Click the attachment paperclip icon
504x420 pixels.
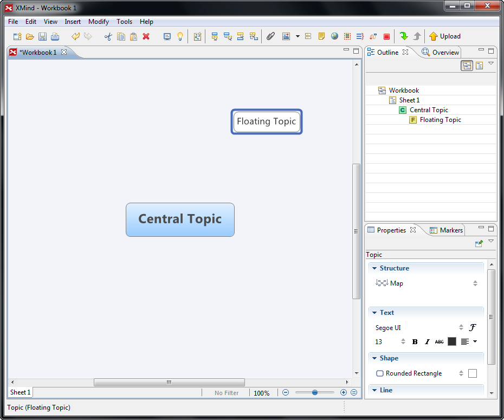coord(270,36)
